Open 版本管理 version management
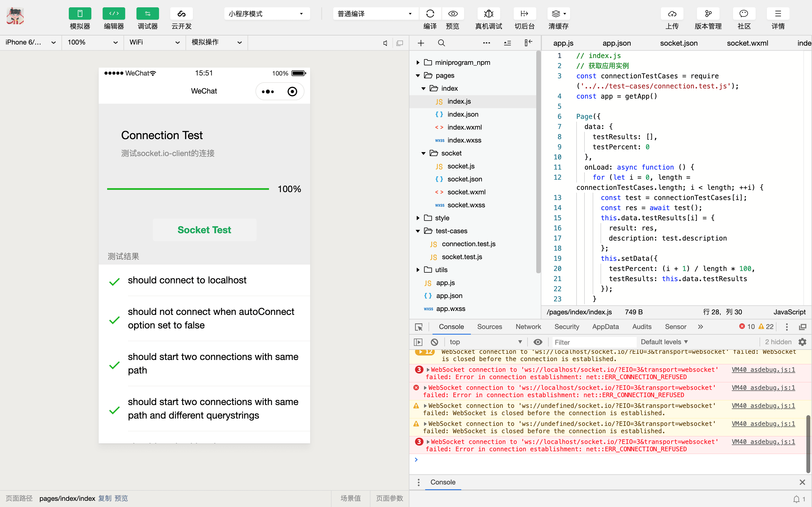 pos(708,14)
